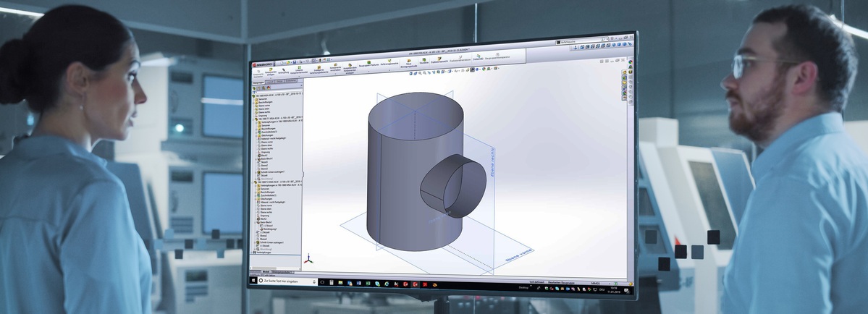Click Explosionslinienskizze in the ribbon

pos(460,59)
